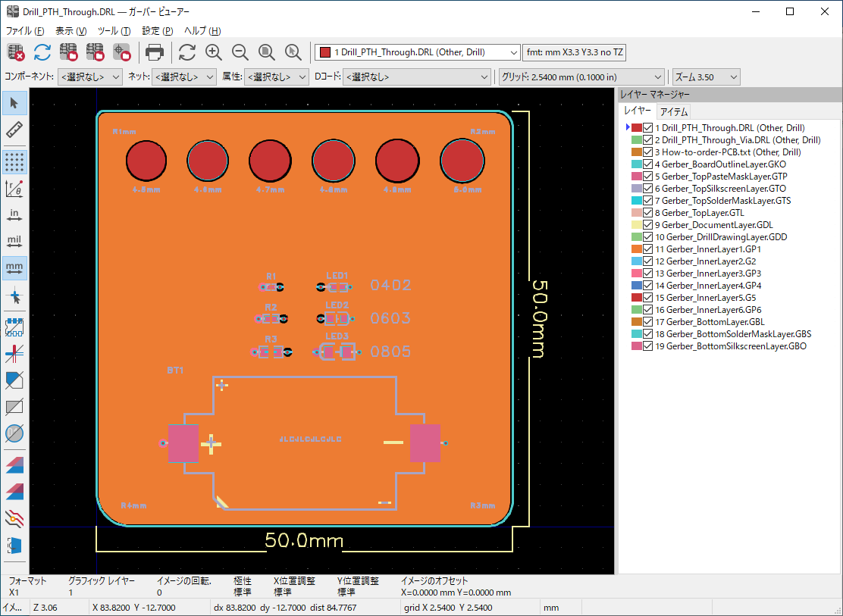843x616 pixels.
Task: Select the arrow selection tool
Action: coord(14,102)
